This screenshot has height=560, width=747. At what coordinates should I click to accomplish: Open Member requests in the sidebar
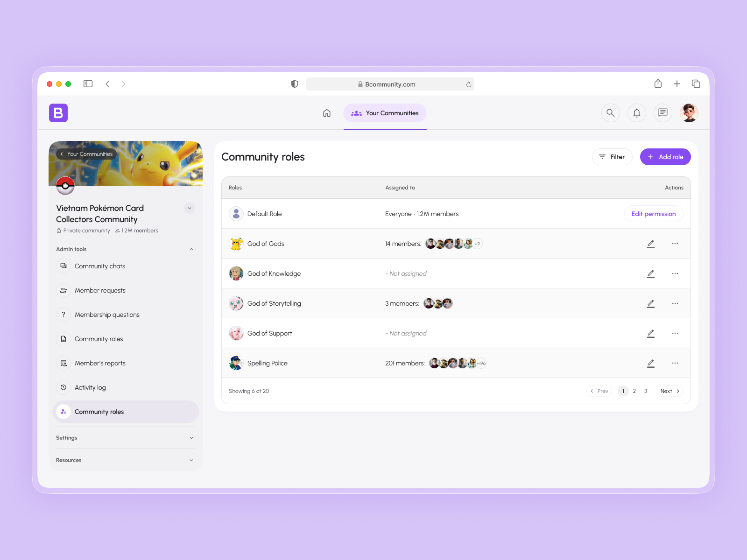pyautogui.click(x=125, y=290)
